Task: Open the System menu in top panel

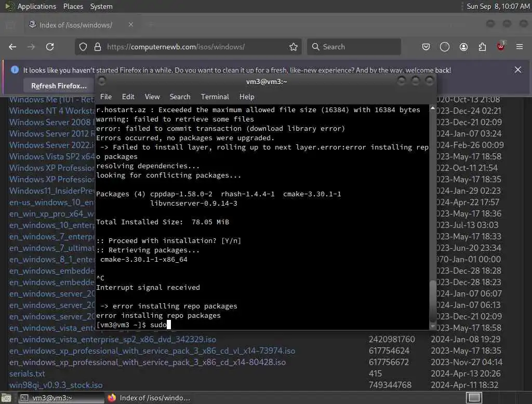Action: click(x=101, y=6)
